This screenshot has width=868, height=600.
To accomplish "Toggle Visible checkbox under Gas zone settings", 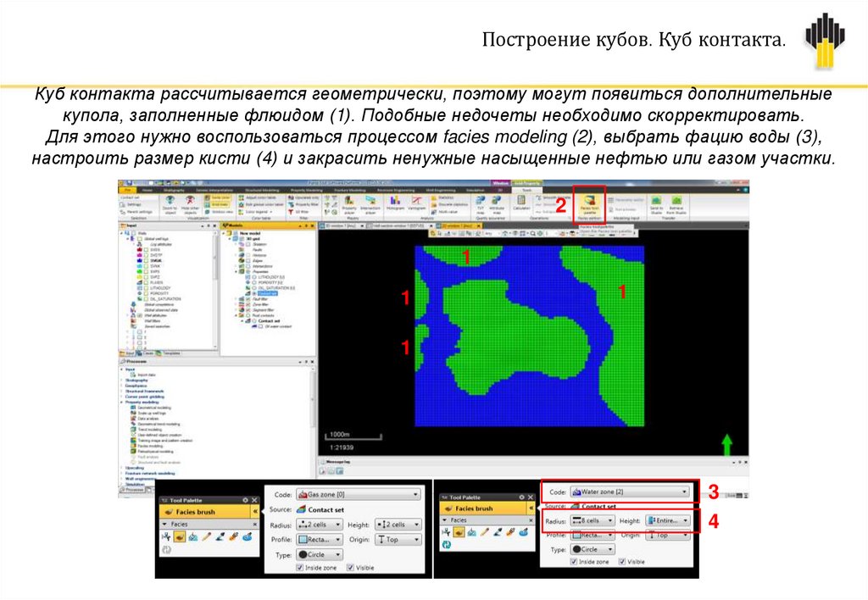I will coord(350,567).
